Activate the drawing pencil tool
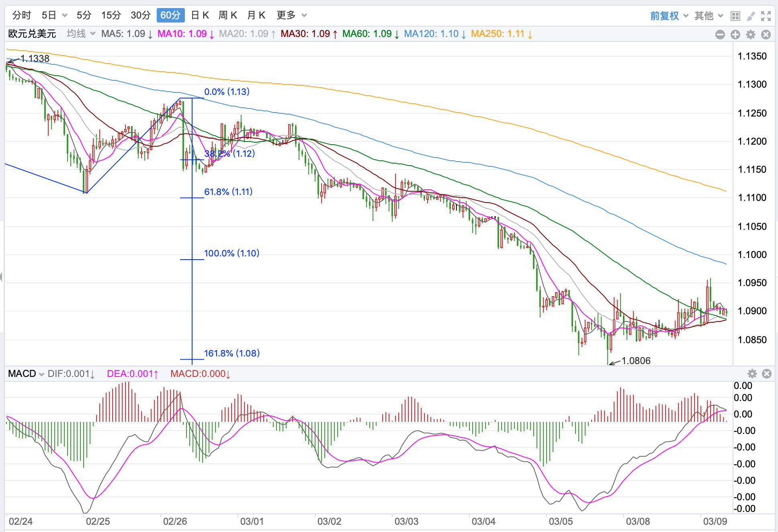 (751, 16)
